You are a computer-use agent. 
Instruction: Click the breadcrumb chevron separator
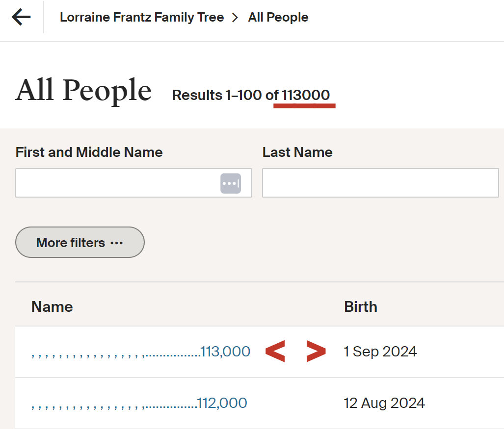(x=236, y=18)
